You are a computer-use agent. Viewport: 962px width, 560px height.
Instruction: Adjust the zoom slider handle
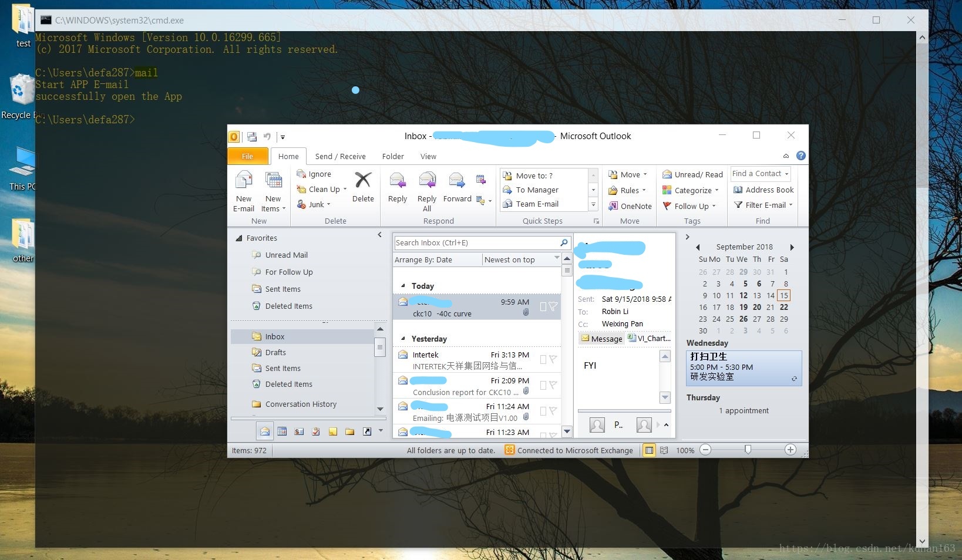tap(748, 450)
